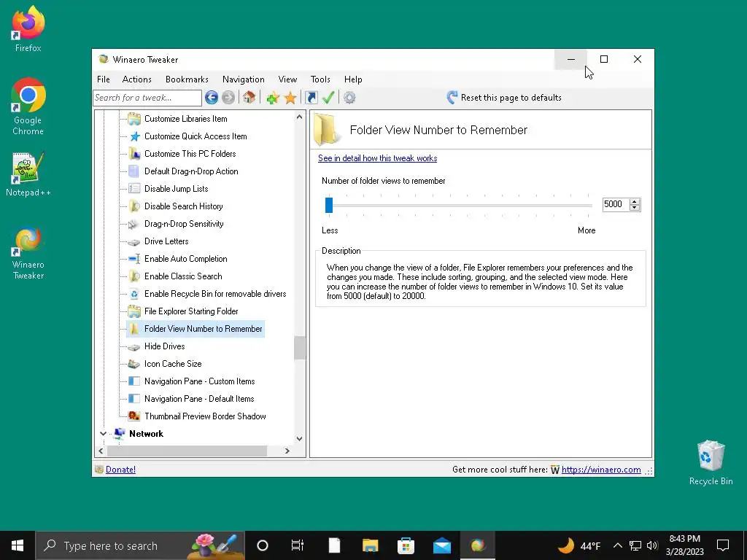The height and width of the screenshot is (560, 747).
Task: Select Disable Search History item
Action: (x=183, y=206)
